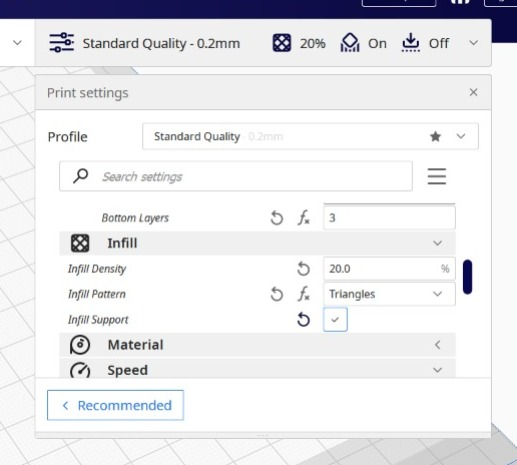Reset the Infill Support setting
Screen dimensions: 517x465
click(x=303, y=320)
